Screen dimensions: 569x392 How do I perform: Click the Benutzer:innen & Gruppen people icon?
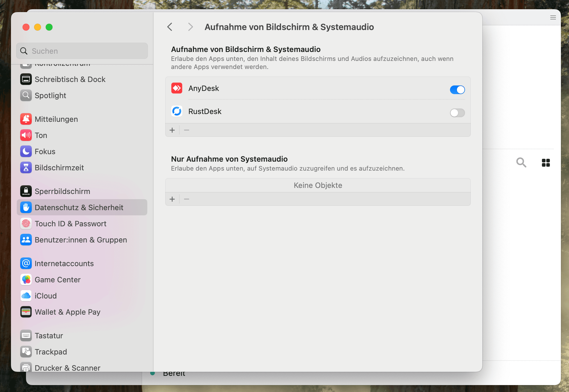coord(26,240)
